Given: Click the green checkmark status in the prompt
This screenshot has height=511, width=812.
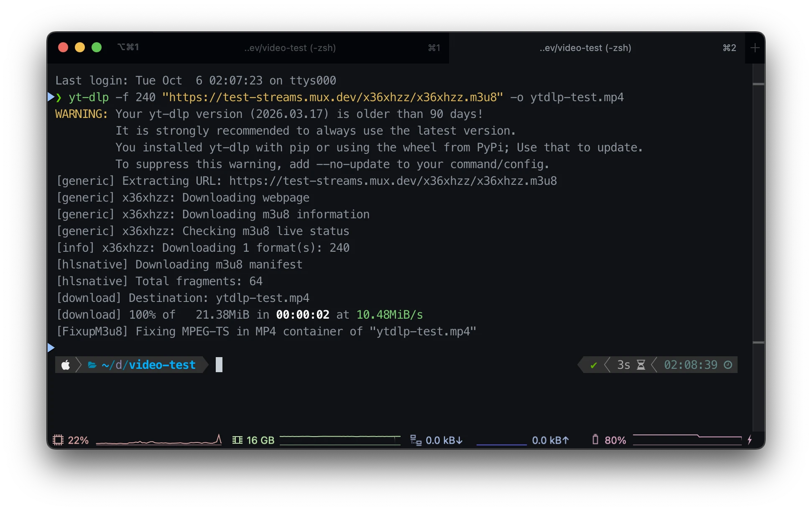Looking at the screenshot, I should (593, 365).
